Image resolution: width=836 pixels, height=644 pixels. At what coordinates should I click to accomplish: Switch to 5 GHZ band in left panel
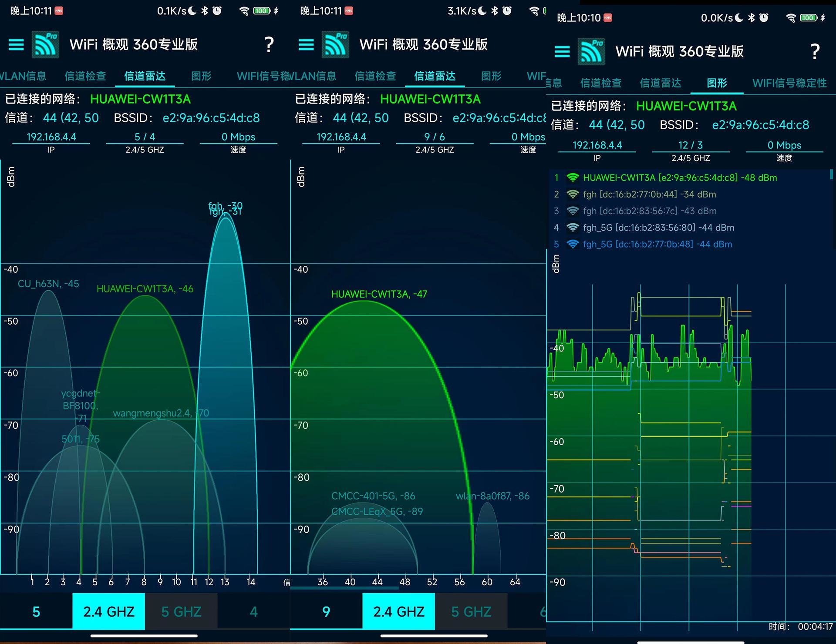click(x=181, y=612)
